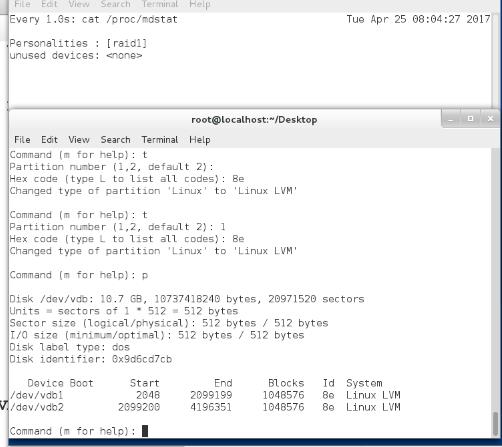Screen dimensions: 502x447
Task: Click the Start value 2048
Action: 148,395
